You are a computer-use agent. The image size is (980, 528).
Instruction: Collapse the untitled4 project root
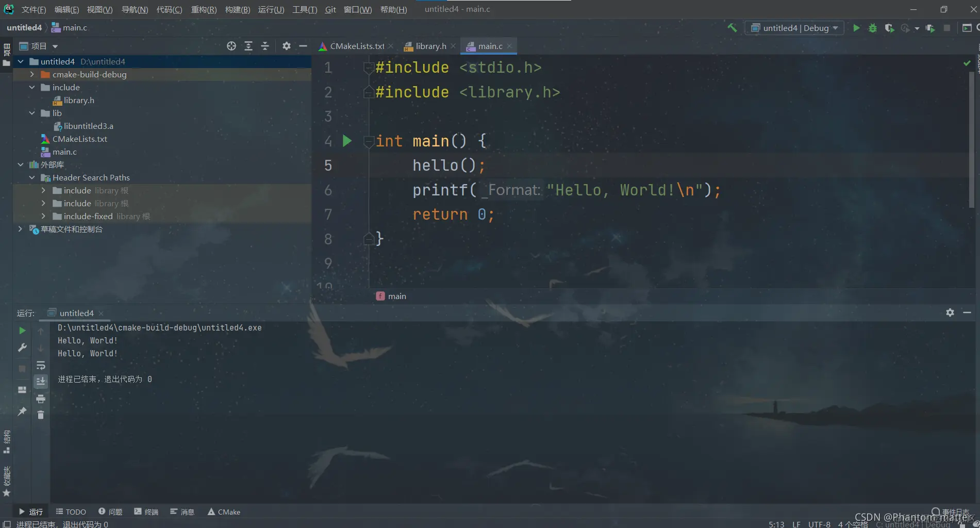click(x=21, y=61)
